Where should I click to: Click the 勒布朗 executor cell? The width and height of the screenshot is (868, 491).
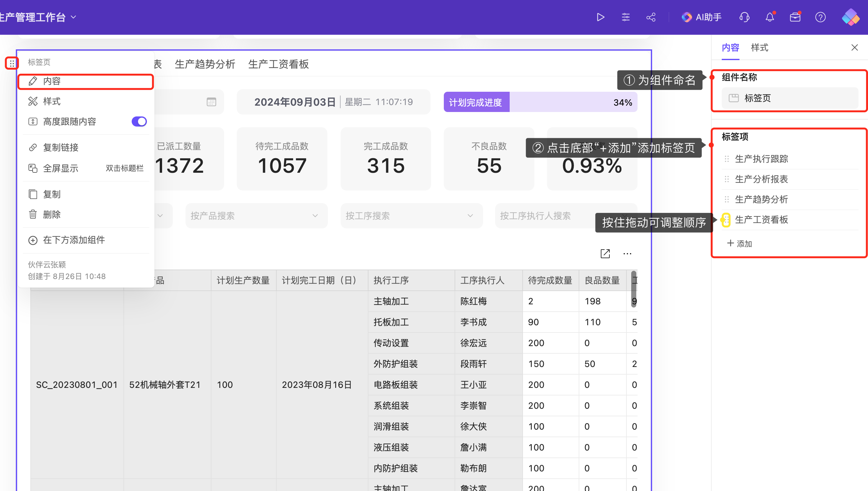pos(488,469)
